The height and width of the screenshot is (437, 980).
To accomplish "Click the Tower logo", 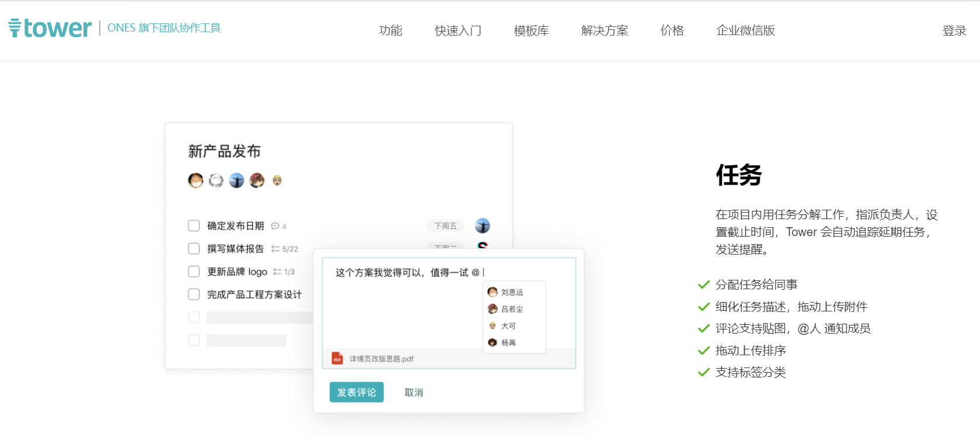I will pos(50,28).
